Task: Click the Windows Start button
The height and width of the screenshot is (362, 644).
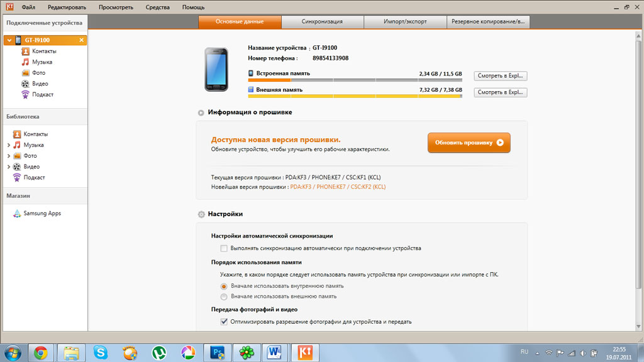Action: coord(13,353)
